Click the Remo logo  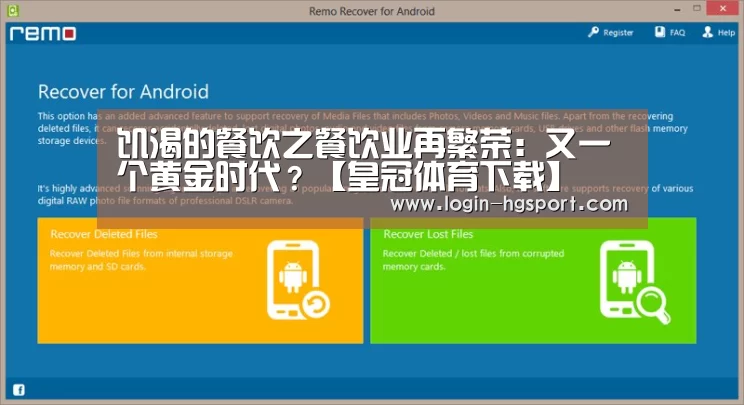coord(43,33)
